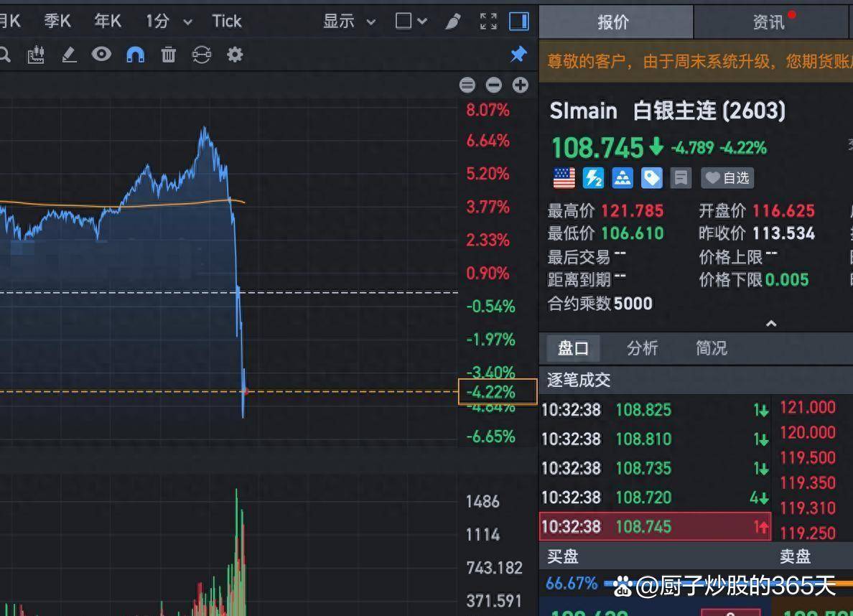Image resolution: width=853 pixels, height=616 pixels.
Task: Enter fullscreen with the expand icon
Action: (x=488, y=21)
